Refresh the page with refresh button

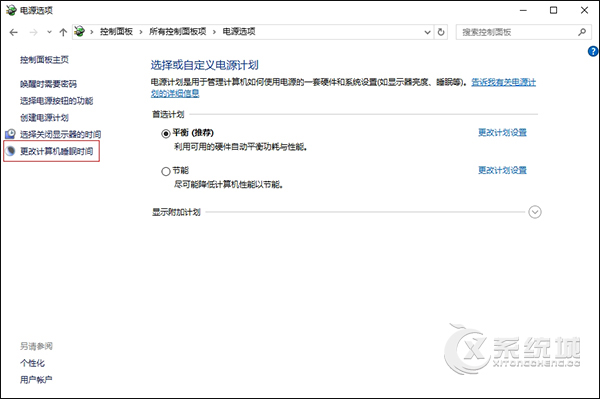coord(441,32)
